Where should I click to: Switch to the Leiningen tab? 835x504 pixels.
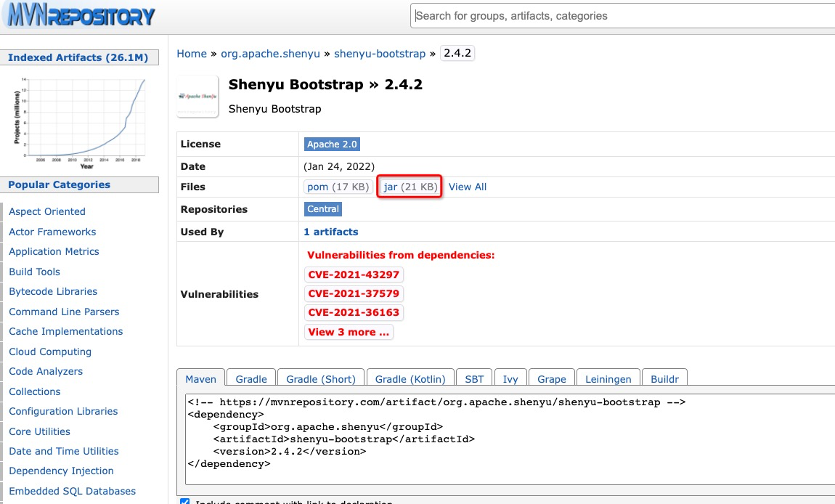[608, 379]
